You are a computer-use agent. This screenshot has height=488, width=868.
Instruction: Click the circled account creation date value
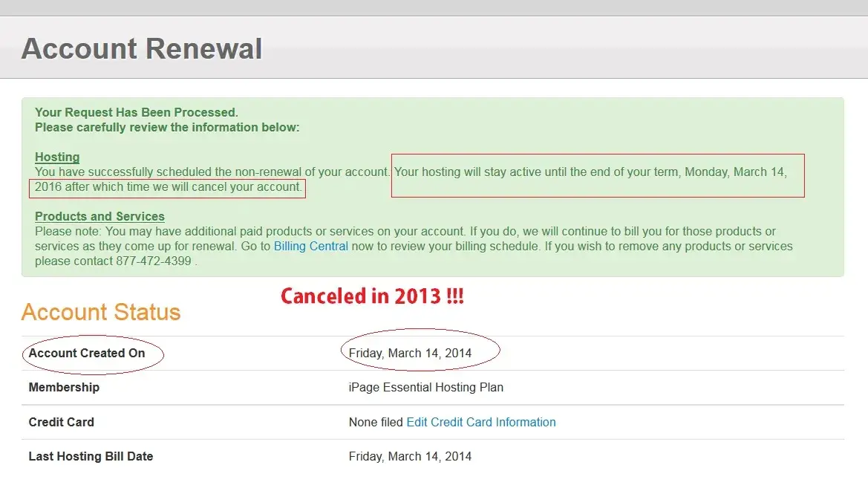click(x=410, y=353)
